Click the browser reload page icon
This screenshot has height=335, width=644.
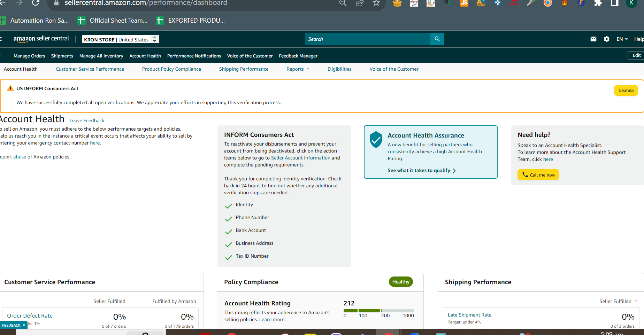pos(36,3)
